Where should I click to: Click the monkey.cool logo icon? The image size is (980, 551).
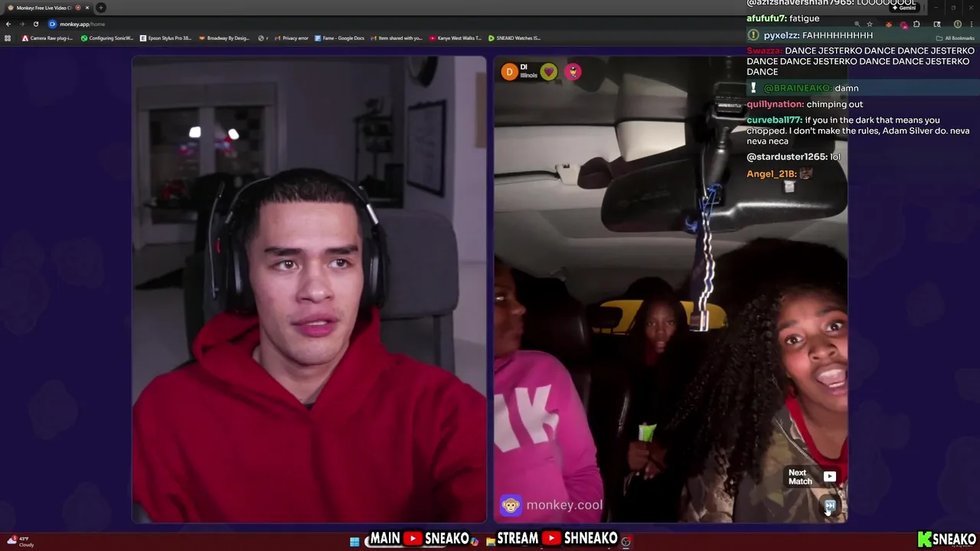[511, 505]
